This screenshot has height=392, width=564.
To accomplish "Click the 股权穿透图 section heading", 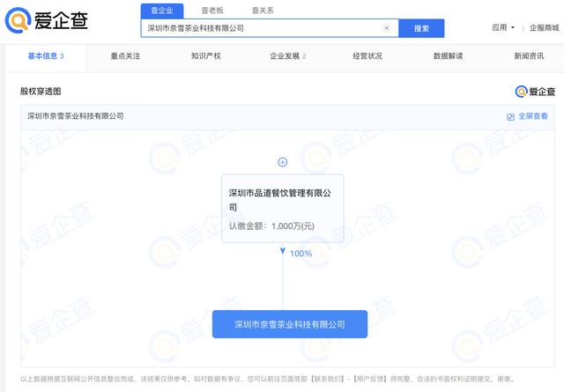I will point(41,92).
